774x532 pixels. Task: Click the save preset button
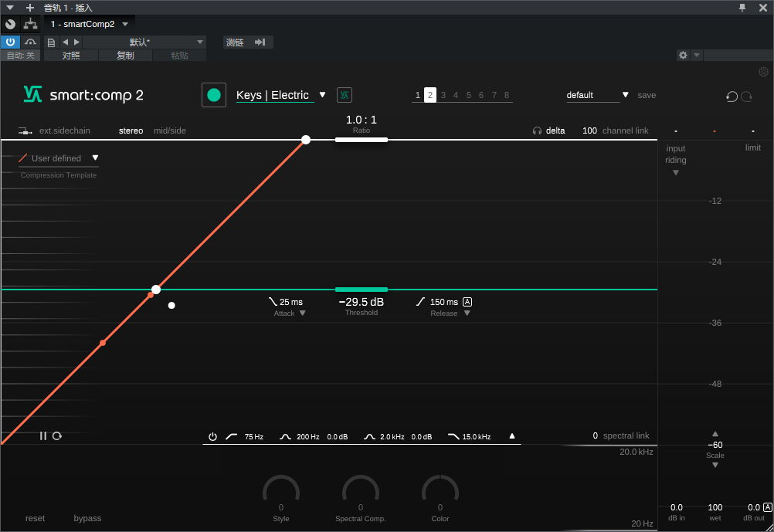tap(646, 95)
